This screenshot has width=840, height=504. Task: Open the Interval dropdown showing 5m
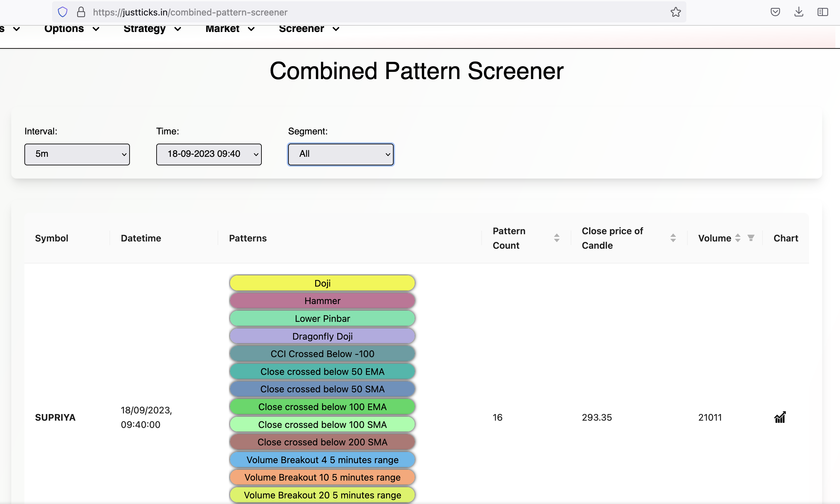[x=77, y=154]
